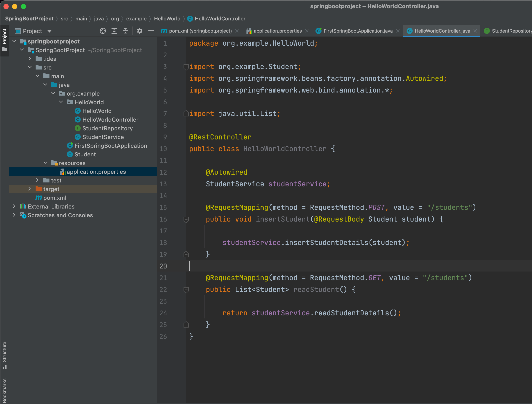Open the Project view dropdown arrow
532x404 pixels.
click(x=49, y=31)
